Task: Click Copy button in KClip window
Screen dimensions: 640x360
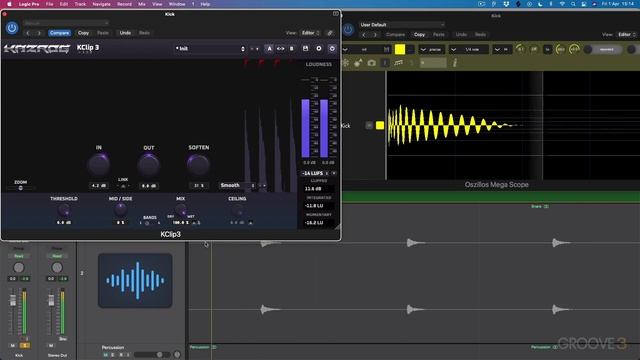Action: [x=83, y=33]
